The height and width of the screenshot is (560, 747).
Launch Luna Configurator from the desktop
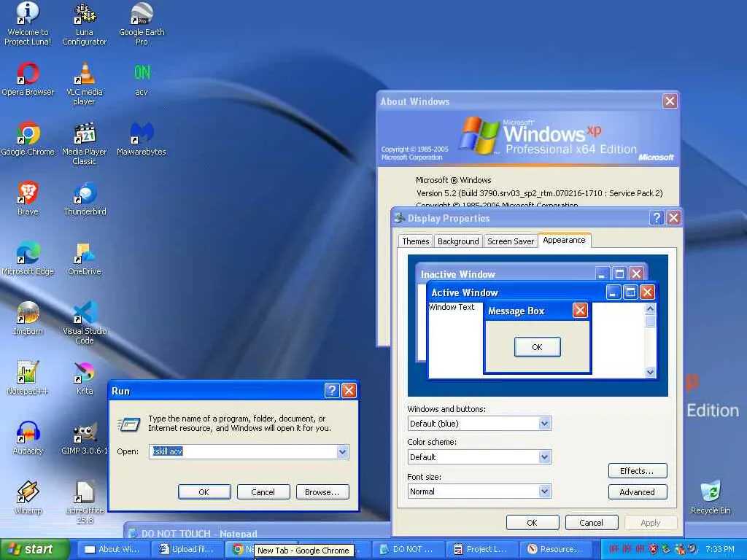pos(85,24)
